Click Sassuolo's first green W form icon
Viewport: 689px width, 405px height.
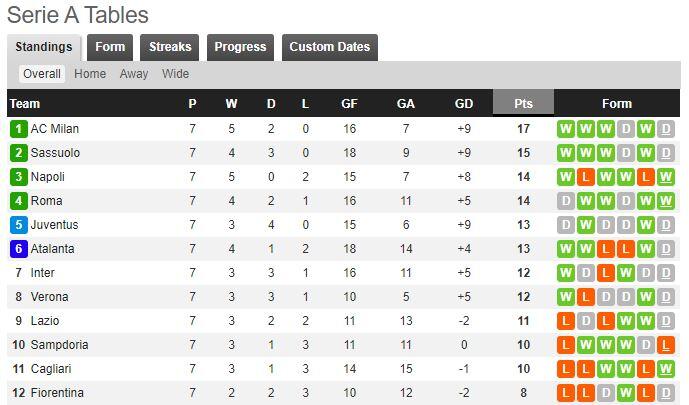click(x=566, y=153)
